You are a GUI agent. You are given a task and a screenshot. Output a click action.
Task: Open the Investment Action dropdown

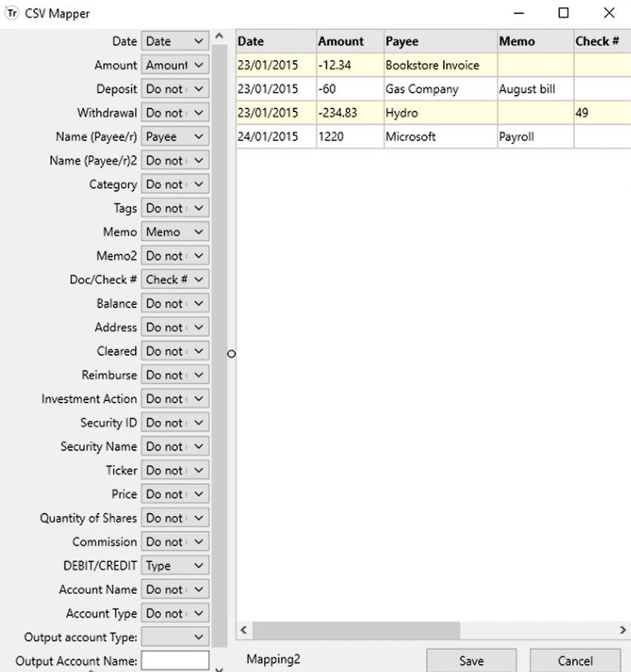pyautogui.click(x=174, y=399)
